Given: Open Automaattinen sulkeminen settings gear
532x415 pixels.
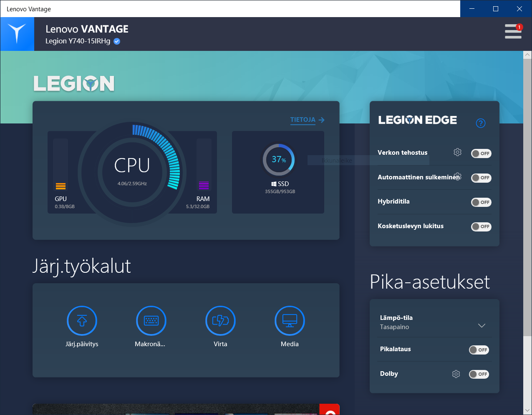Looking at the screenshot, I should 458,176.
